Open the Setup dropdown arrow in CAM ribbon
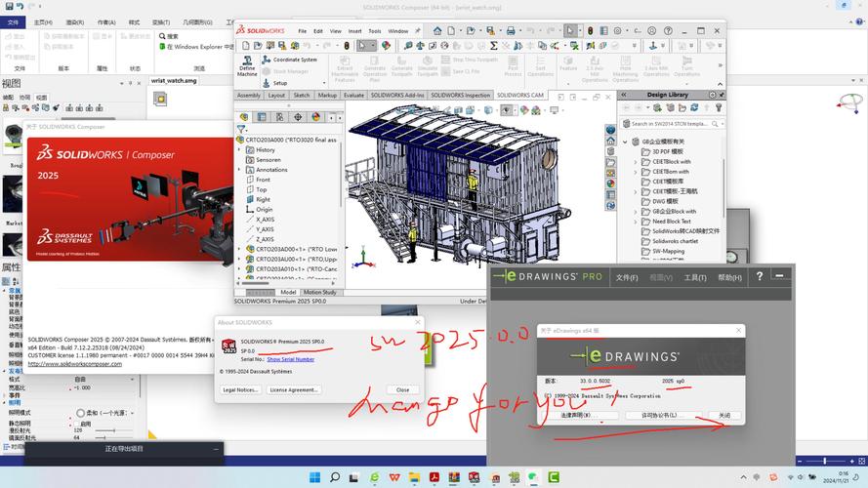The image size is (868, 488). 324,83
